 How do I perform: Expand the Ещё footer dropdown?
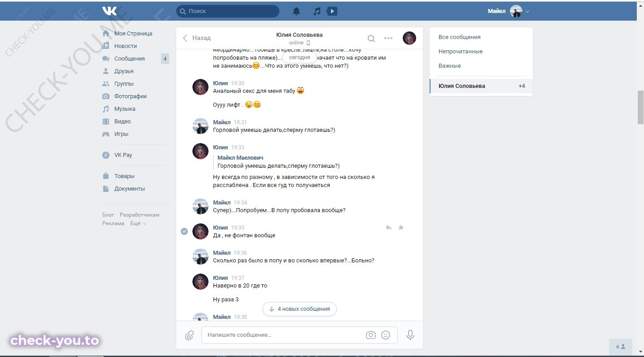tap(138, 223)
